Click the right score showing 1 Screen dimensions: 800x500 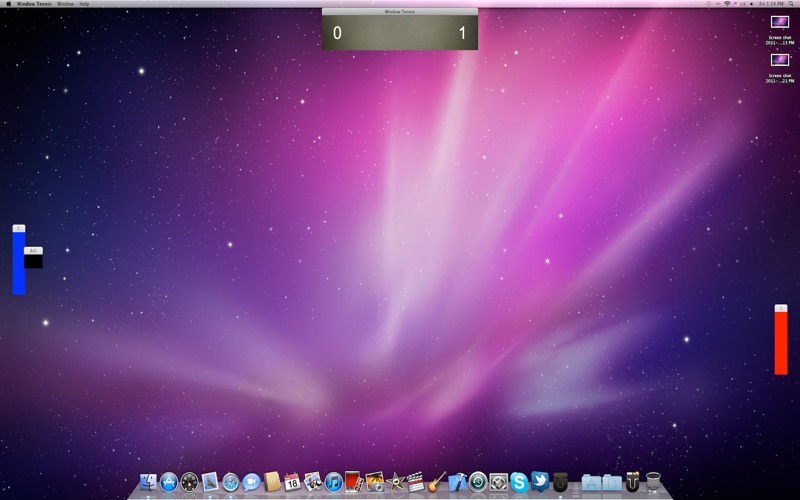click(x=462, y=33)
